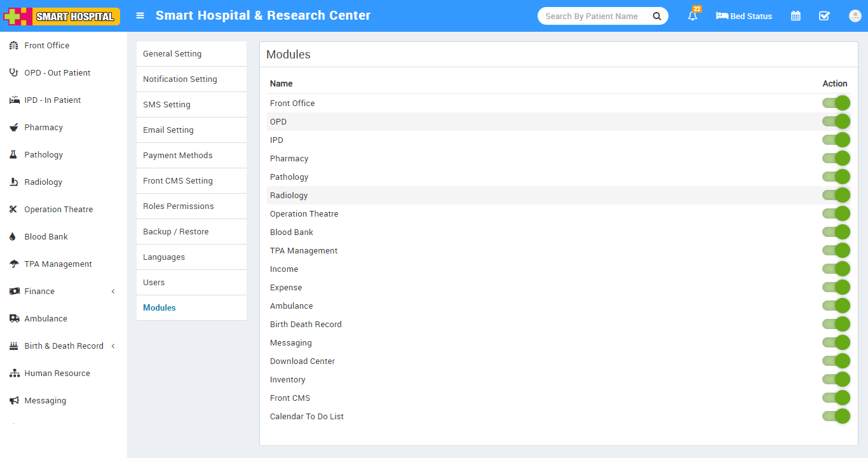This screenshot has height=458, width=868.
Task: Select Roles Permissions in settings menu
Action: (178, 206)
